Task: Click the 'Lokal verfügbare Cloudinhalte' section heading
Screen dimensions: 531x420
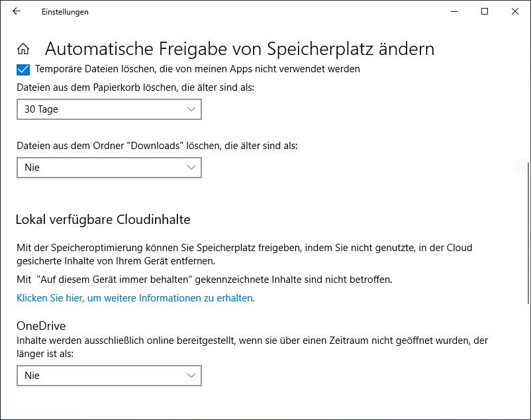Action: pos(103,219)
